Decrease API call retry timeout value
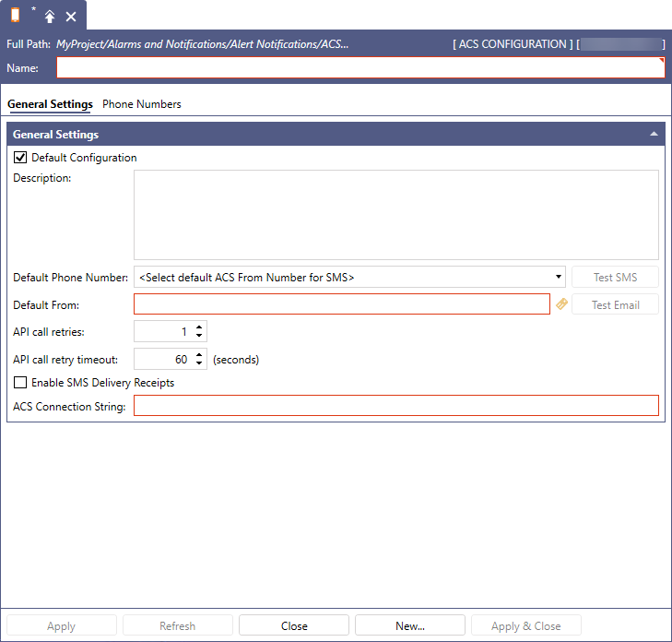This screenshot has height=642, width=672. [x=200, y=364]
